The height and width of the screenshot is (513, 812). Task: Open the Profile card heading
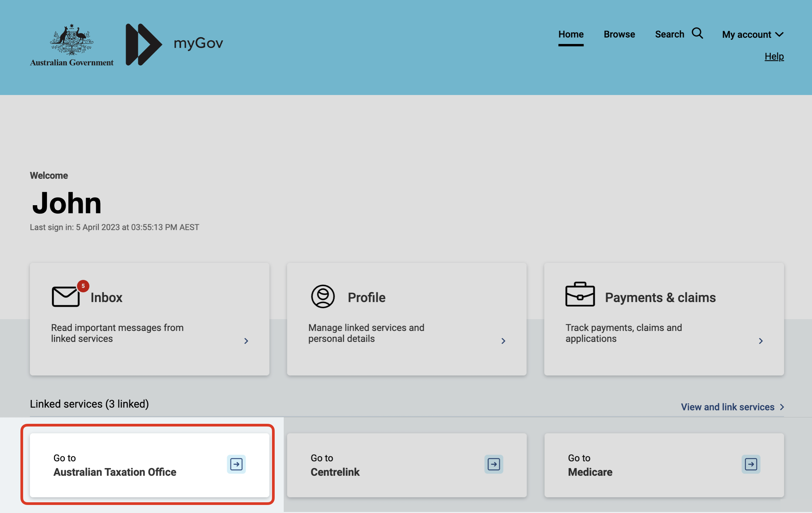(x=366, y=297)
